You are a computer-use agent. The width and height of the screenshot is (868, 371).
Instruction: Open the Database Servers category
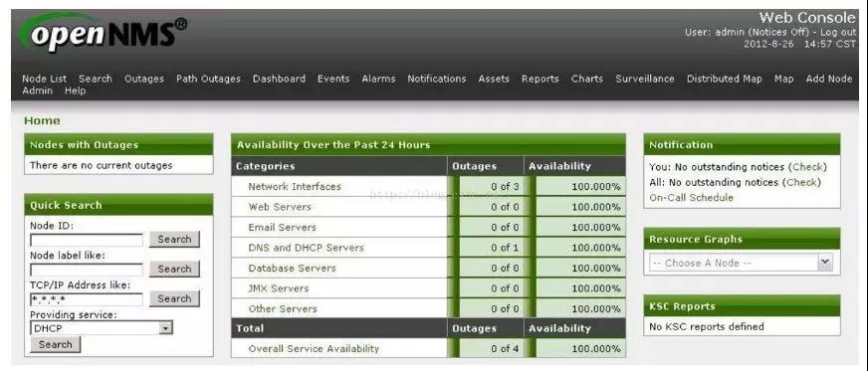tap(292, 269)
